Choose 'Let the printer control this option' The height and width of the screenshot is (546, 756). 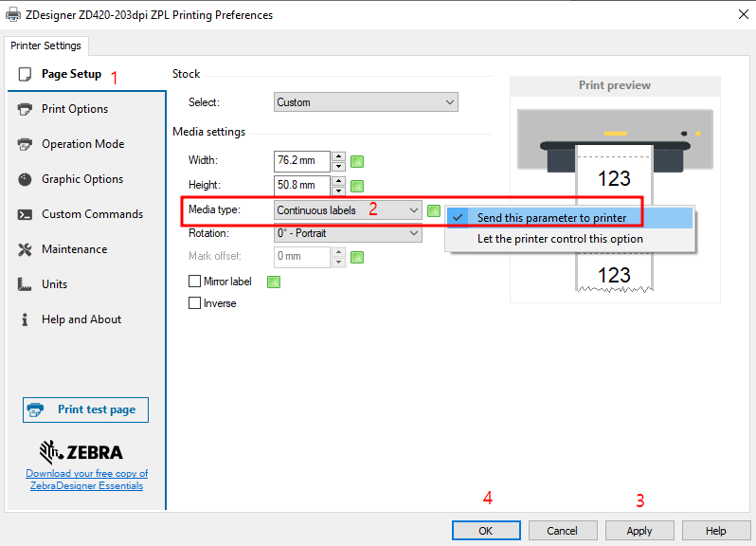[x=559, y=239]
